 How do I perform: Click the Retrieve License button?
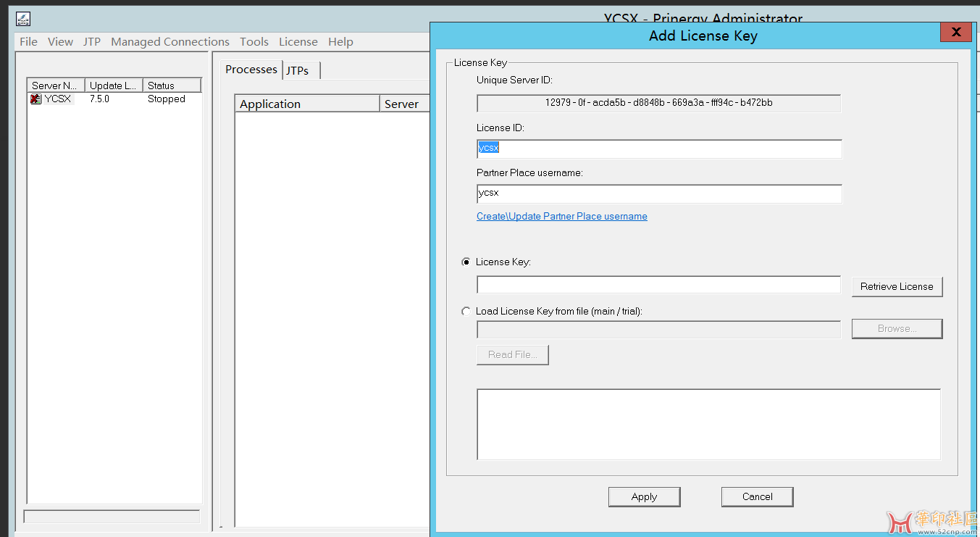pos(897,286)
